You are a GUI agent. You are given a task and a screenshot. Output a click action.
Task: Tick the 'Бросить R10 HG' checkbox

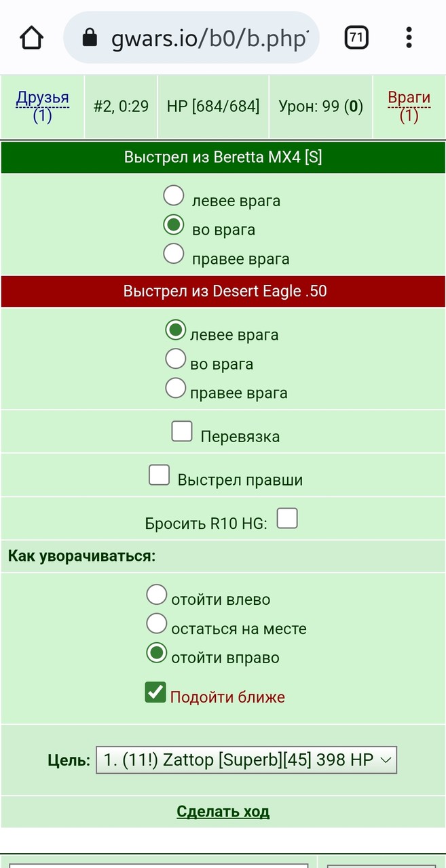(x=287, y=519)
